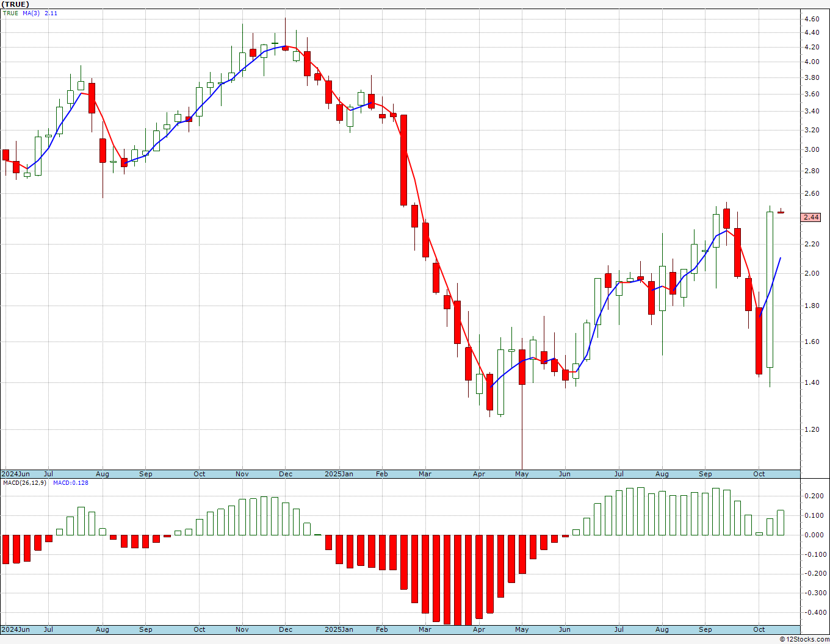Select the 3.00 price axis label
This screenshot has width=830, height=644.
(812, 149)
